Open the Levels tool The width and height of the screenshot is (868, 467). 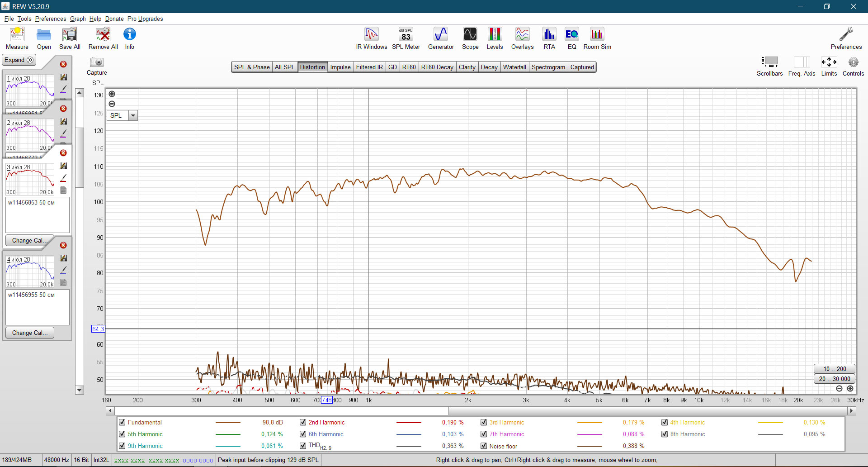point(495,34)
